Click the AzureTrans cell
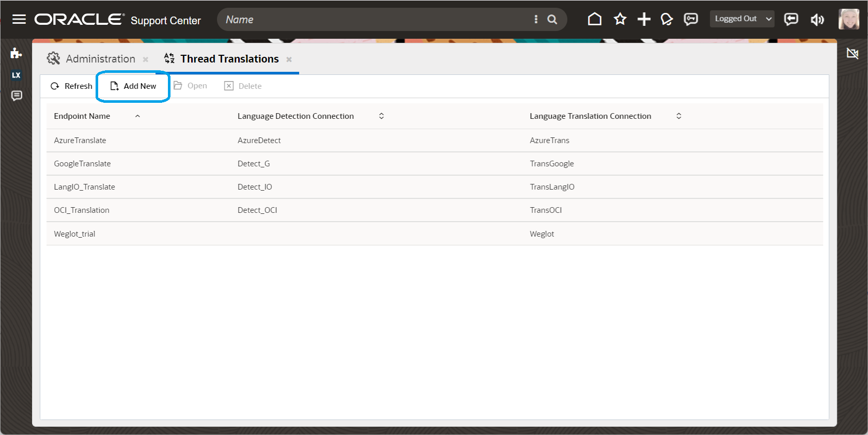Screen dimensions: 868x435 tap(550, 141)
